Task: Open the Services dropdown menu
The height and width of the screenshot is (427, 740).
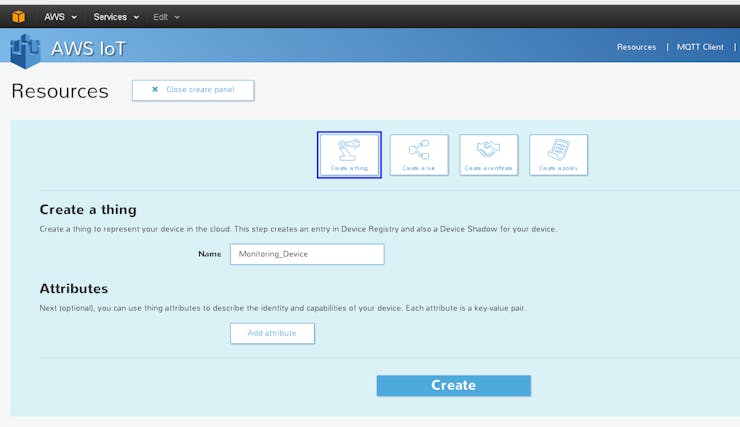Action: coord(116,17)
